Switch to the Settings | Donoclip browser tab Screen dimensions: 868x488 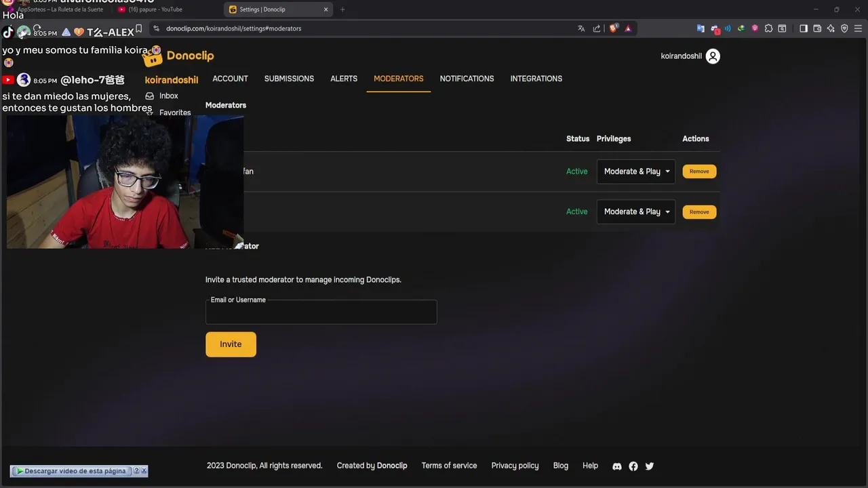[x=278, y=9]
